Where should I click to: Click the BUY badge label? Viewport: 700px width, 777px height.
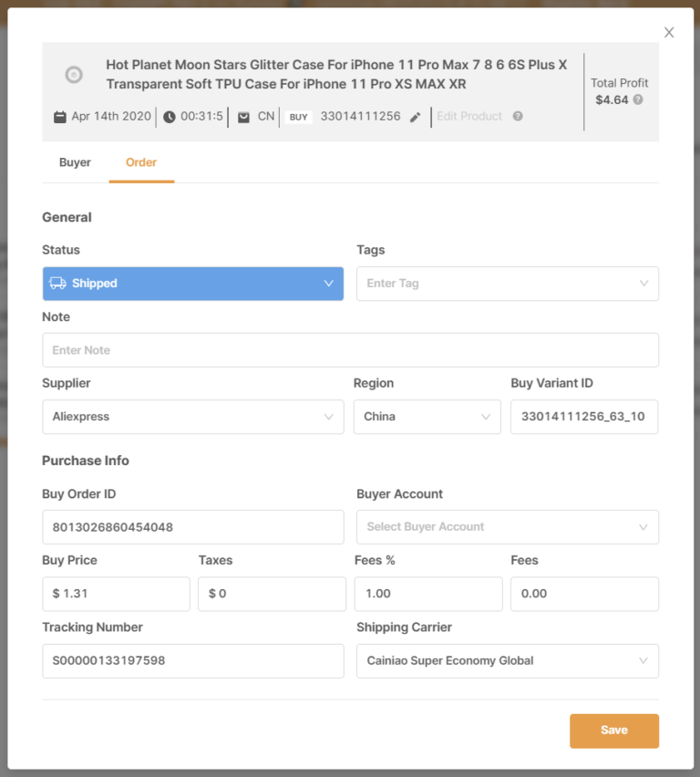point(297,116)
